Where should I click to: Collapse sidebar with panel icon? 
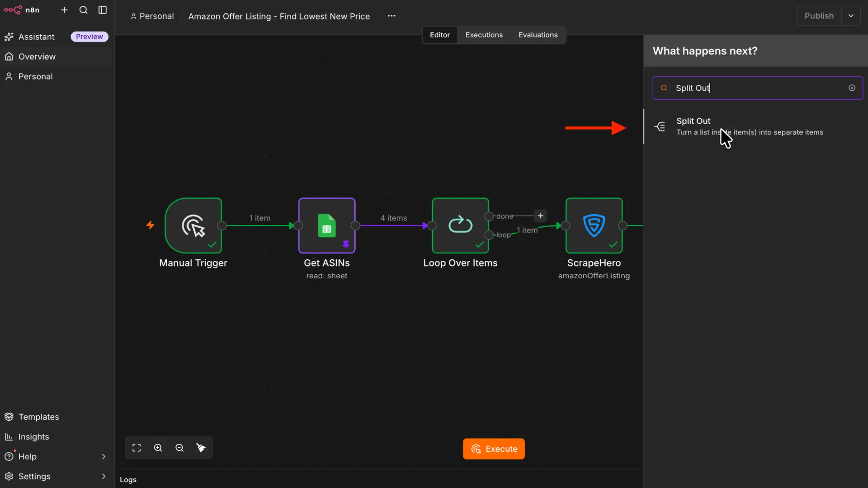tap(103, 10)
